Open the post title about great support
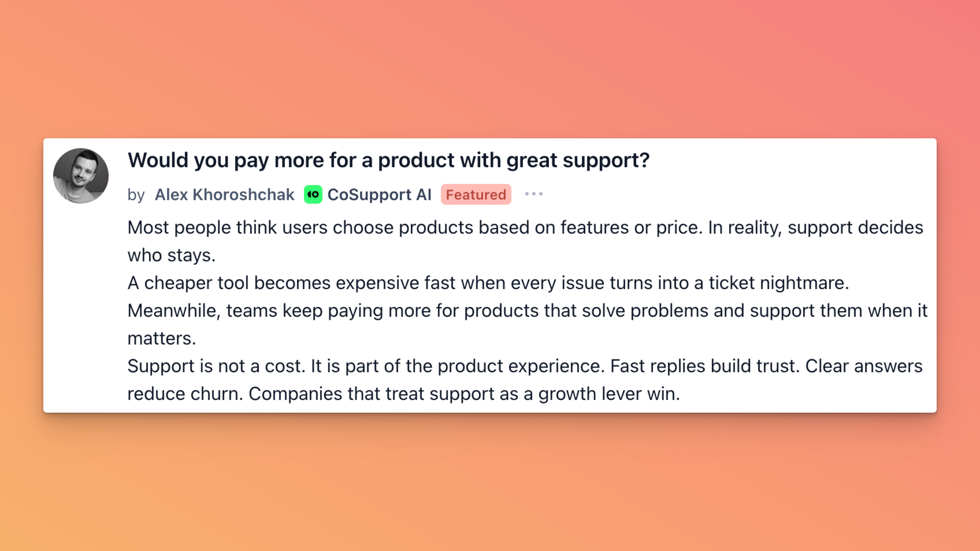The width and height of the screenshot is (980, 551). pyautogui.click(x=388, y=160)
